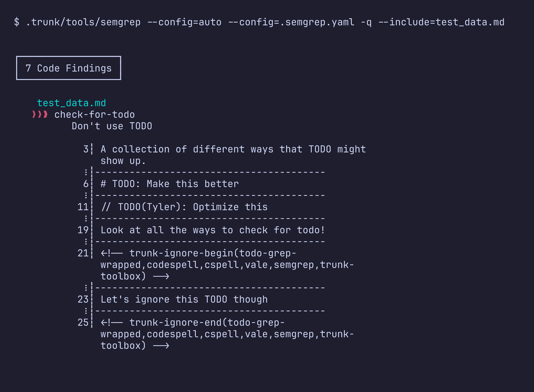Screen dimensions: 534x392
Task: Click line number 6 in gutter
Action: click(x=86, y=184)
